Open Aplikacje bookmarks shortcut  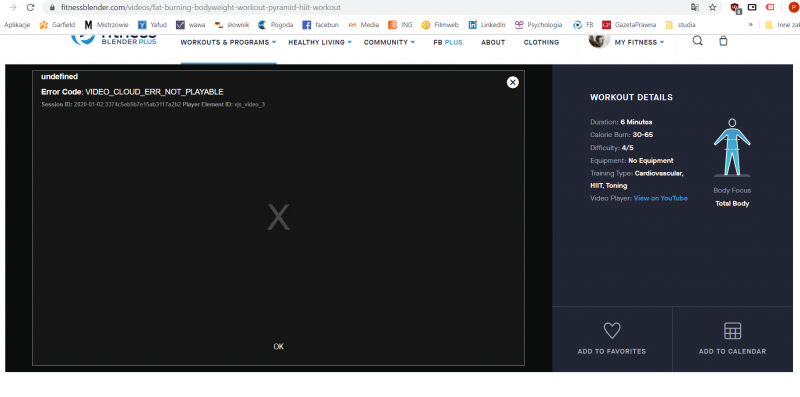click(x=17, y=24)
